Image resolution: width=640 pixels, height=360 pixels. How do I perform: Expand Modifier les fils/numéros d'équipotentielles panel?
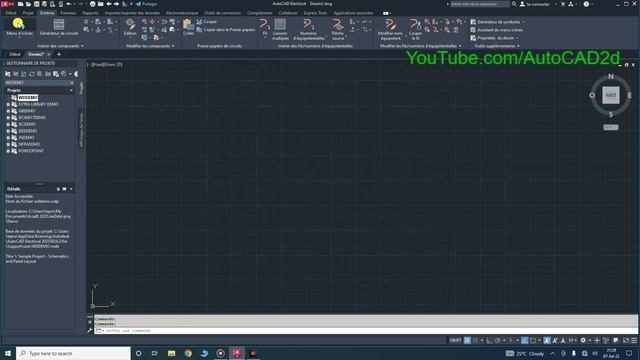(420, 46)
